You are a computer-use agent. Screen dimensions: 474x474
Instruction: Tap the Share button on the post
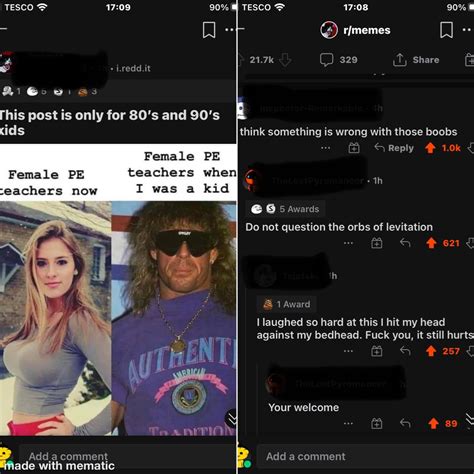pos(416,60)
